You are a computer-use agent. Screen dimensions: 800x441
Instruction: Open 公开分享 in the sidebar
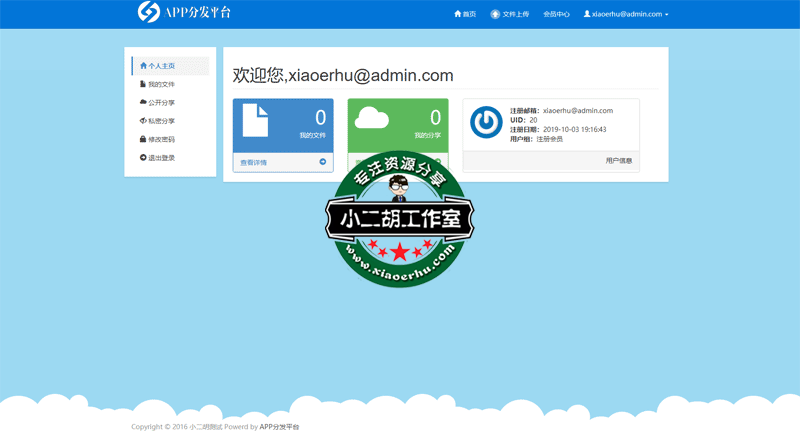pyautogui.click(x=160, y=103)
